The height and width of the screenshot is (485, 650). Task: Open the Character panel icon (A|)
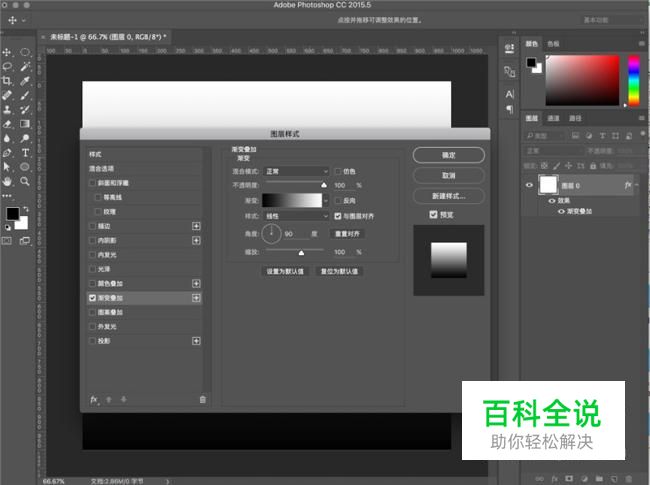pyautogui.click(x=509, y=95)
